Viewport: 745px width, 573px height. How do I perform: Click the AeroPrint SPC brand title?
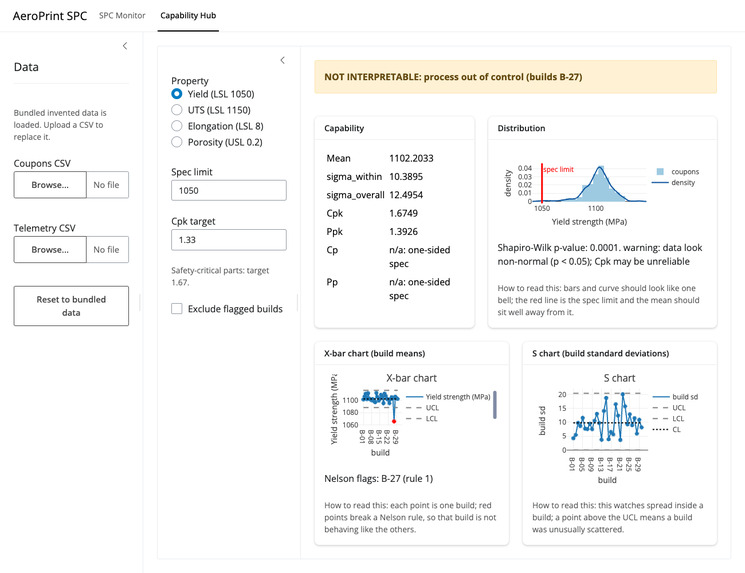[x=50, y=16]
